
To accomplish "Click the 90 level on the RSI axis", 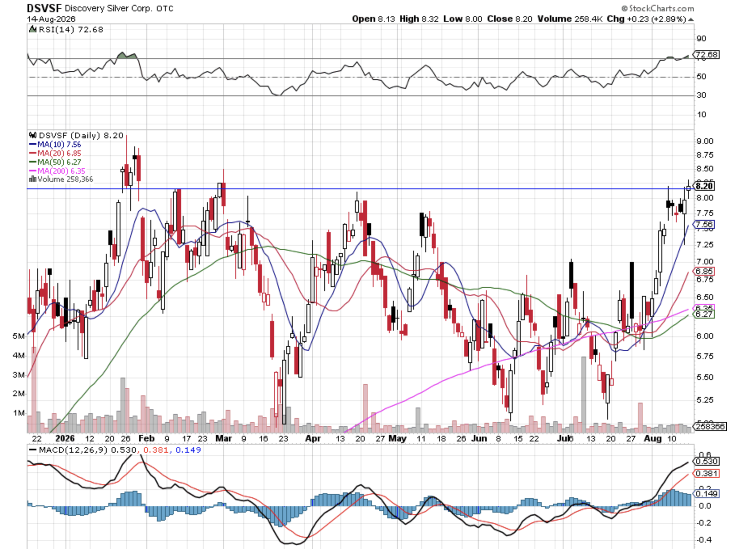I will tap(701, 38).
